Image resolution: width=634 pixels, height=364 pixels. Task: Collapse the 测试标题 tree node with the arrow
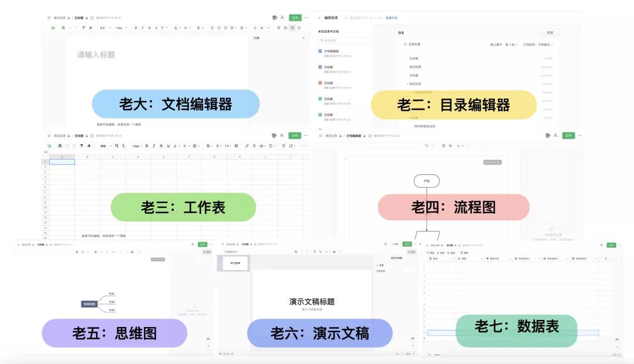(x=407, y=84)
